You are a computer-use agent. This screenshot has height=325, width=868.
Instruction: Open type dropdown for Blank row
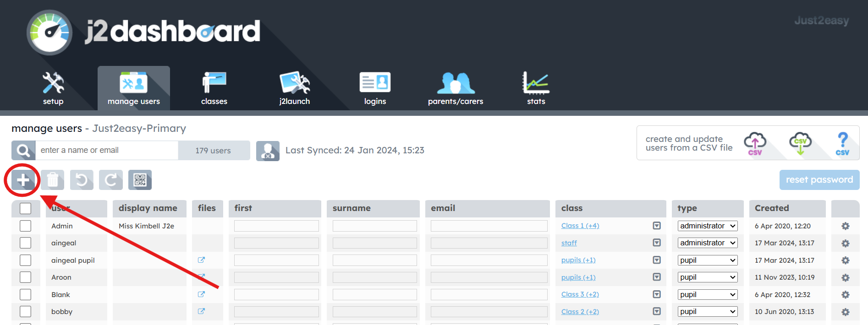pos(708,294)
